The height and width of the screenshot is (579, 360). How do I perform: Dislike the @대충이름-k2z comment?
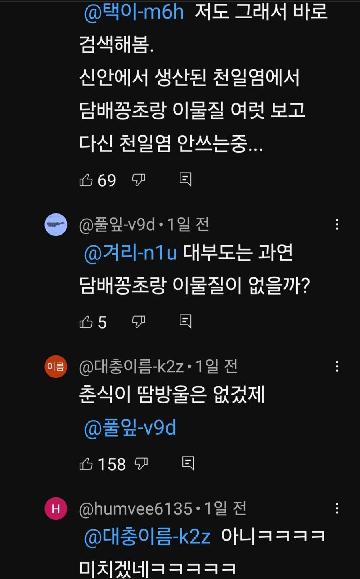tap(141, 464)
